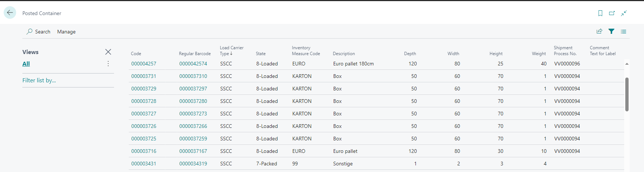Open the Manage menu
644x172 pixels.
coord(66,32)
